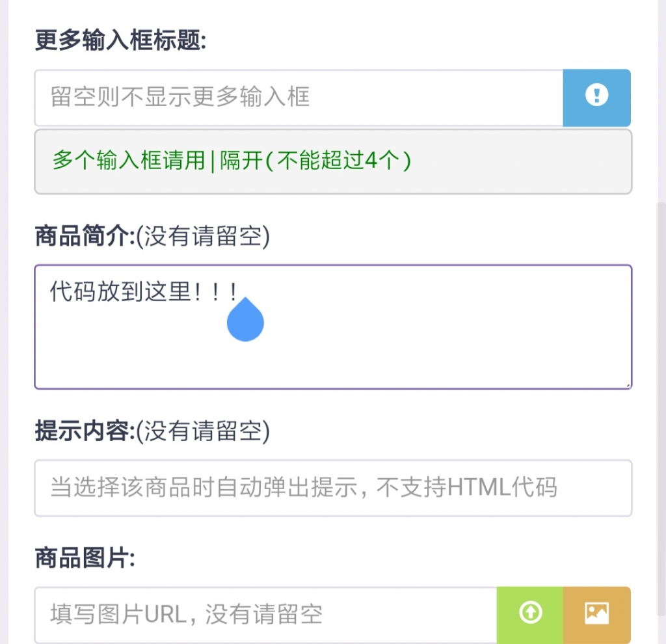
Task: Click the textarea resize grip corner
Action: [x=628, y=385]
